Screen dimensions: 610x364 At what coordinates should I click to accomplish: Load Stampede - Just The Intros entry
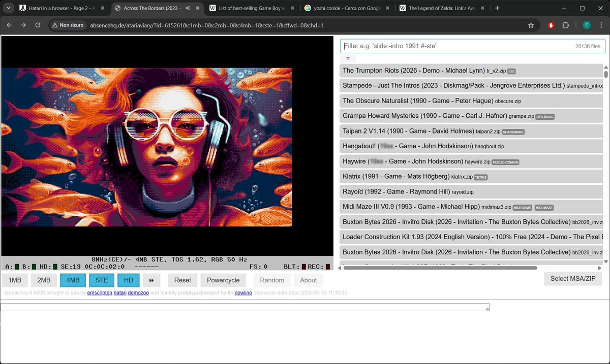471,86
